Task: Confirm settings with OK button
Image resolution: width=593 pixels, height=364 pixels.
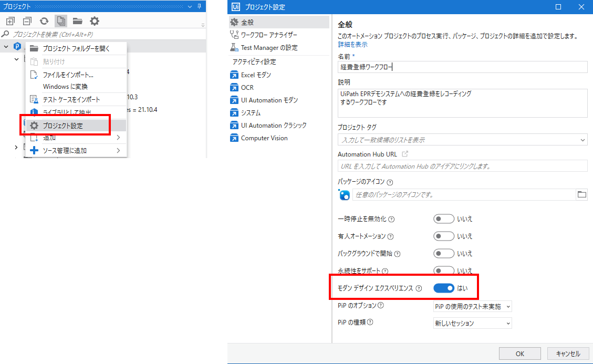Action: [519, 354]
